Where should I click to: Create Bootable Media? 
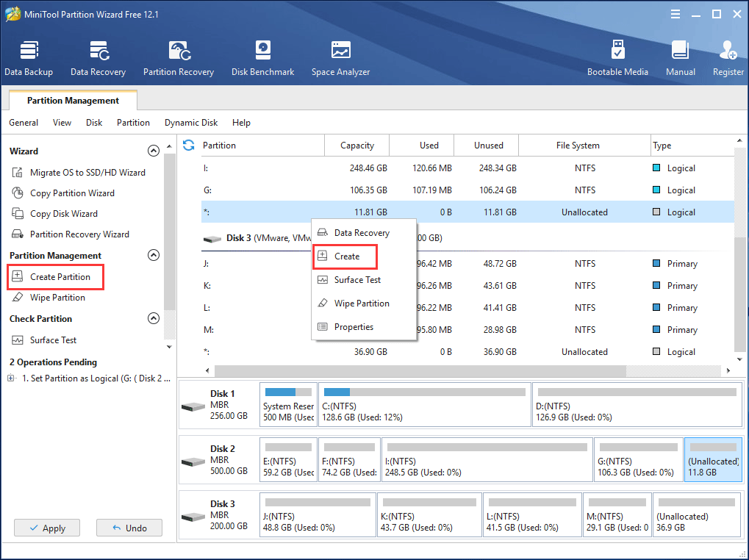[617, 58]
